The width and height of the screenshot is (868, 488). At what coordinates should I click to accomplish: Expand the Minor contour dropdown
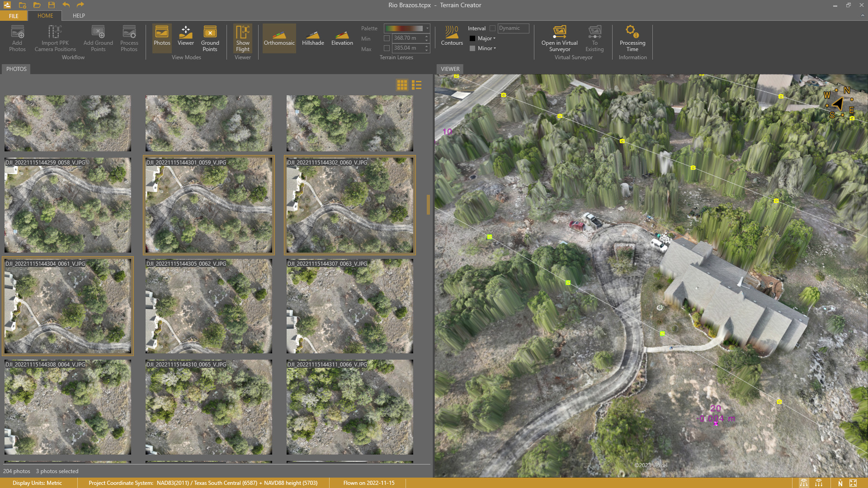pyautogui.click(x=495, y=48)
